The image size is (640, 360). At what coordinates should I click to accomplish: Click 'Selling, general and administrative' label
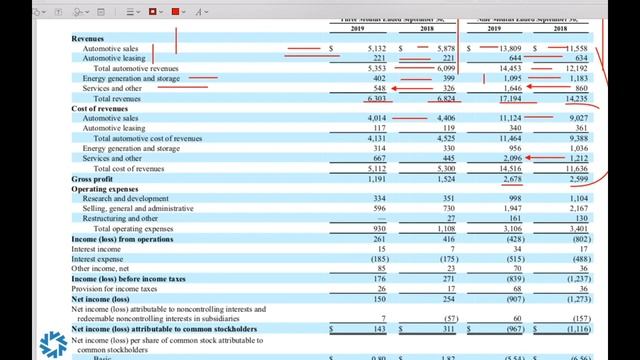[138, 209]
